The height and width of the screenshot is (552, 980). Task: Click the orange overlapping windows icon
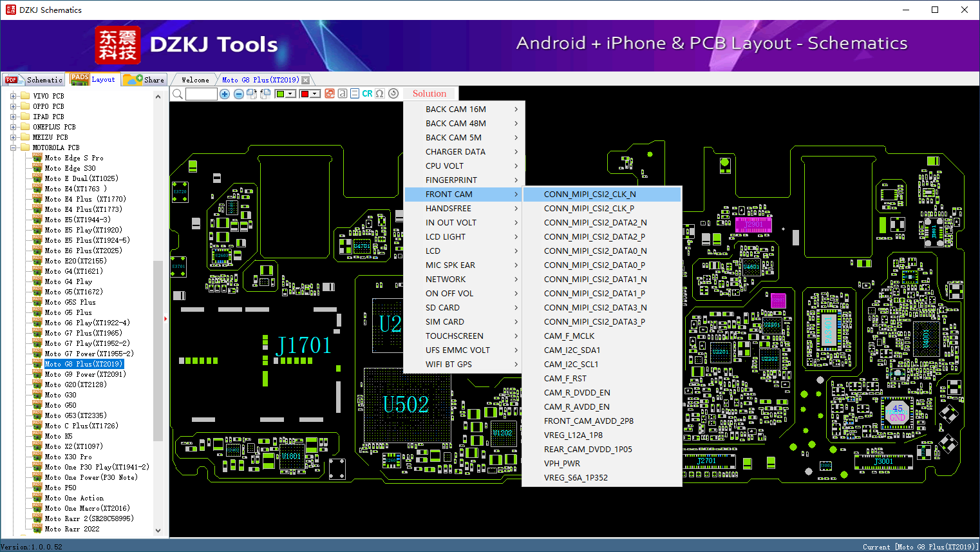pyautogui.click(x=330, y=93)
